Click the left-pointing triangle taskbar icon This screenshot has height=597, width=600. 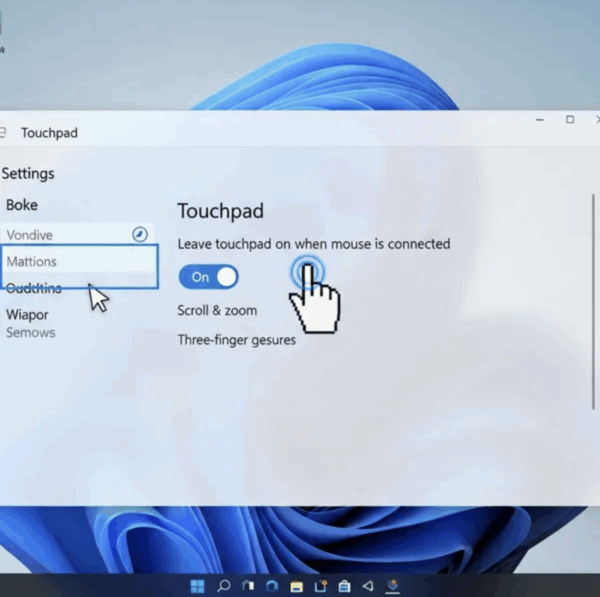(x=368, y=586)
